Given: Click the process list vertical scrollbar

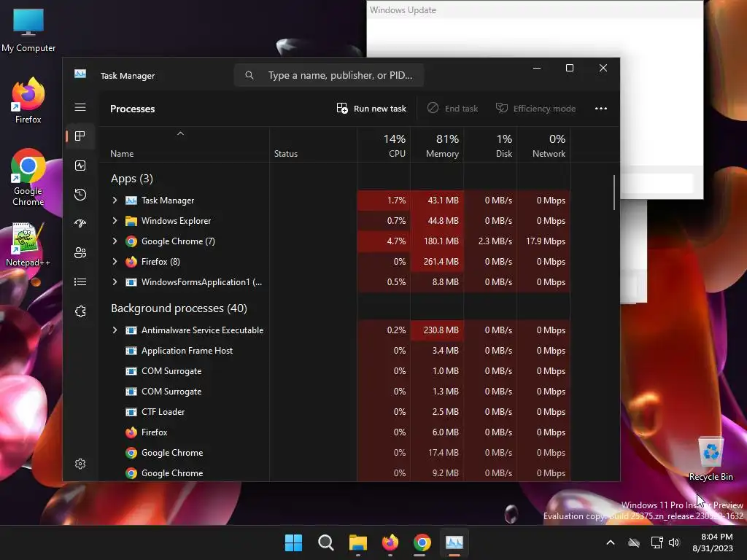Looking at the screenshot, I should (614, 192).
